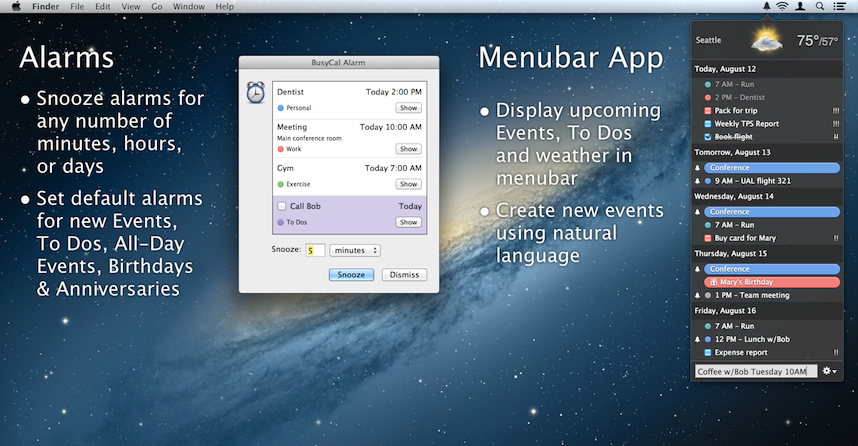Click the 75°/57° temperature reading
This screenshot has width=858, height=446.
817,41
